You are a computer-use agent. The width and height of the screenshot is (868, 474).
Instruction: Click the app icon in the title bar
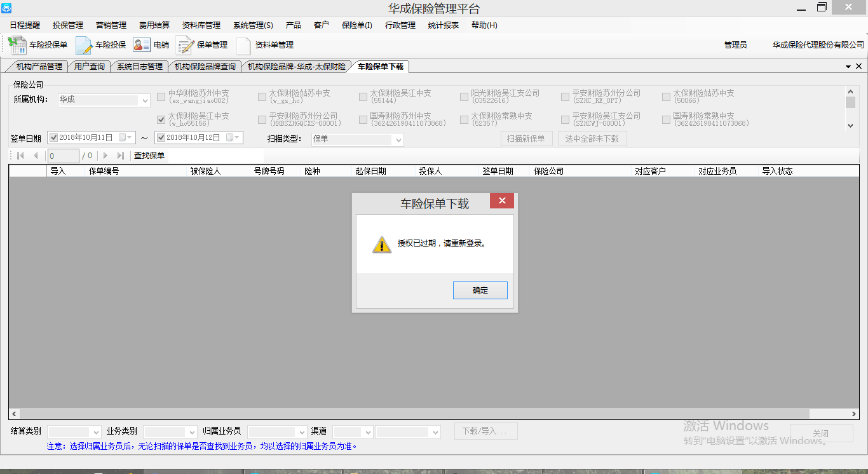point(6,8)
